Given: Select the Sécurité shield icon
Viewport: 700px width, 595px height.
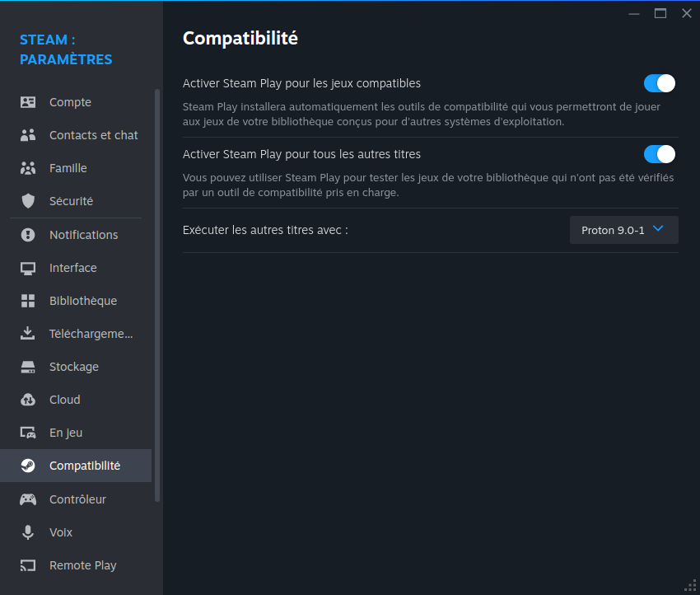Looking at the screenshot, I should click(28, 201).
